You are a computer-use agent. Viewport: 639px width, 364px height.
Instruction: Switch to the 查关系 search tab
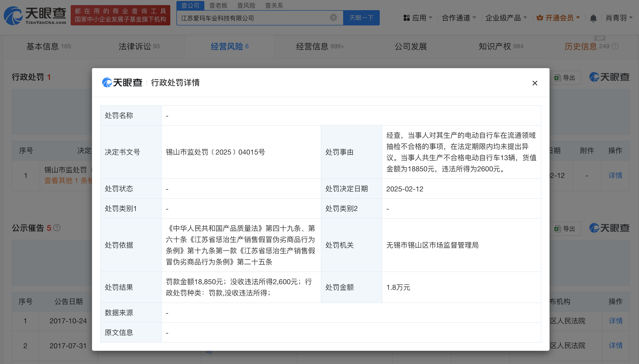coord(274,5)
